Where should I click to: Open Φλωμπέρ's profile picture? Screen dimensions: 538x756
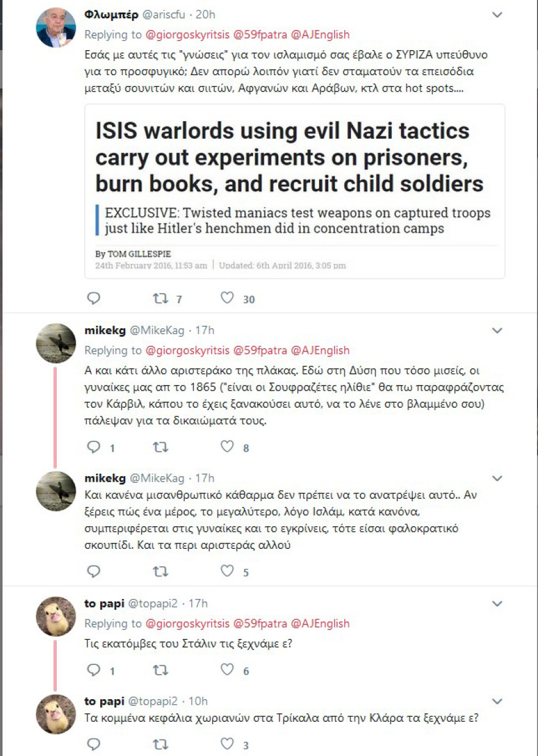click(x=56, y=28)
